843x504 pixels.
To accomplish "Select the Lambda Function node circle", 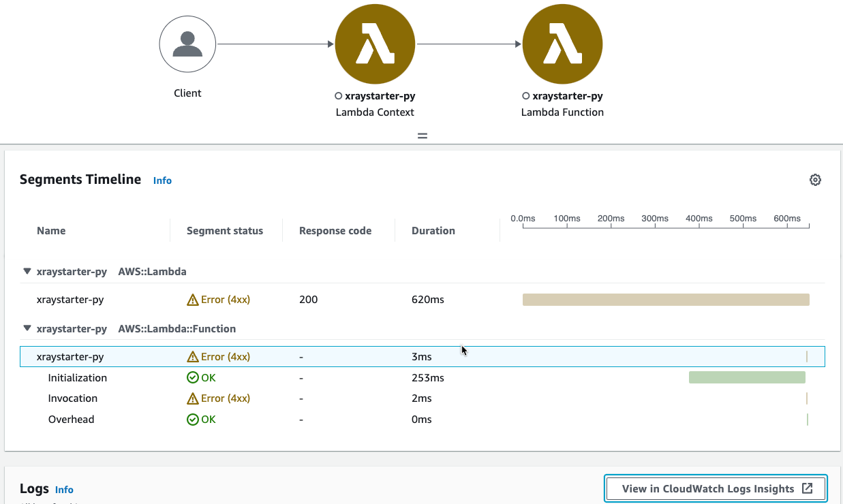I will point(562,45).
